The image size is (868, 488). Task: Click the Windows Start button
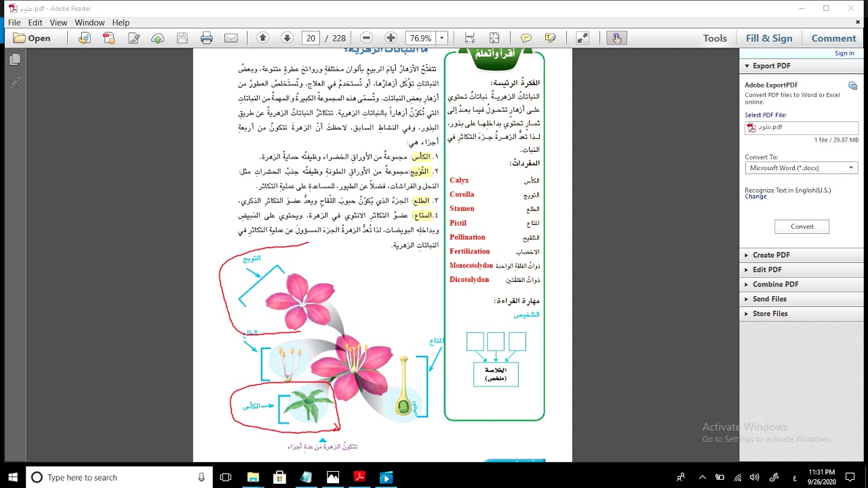click(12, 477)
